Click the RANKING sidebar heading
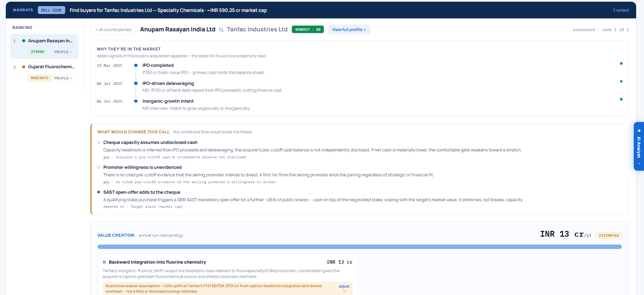 (22, 28)
